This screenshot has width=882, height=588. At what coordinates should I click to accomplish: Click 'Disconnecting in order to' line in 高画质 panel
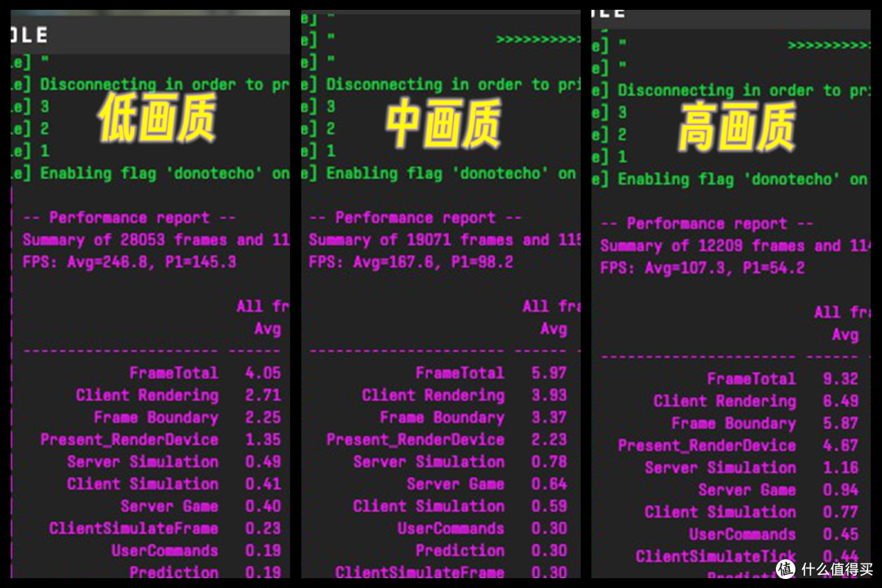tap(744, 91)
